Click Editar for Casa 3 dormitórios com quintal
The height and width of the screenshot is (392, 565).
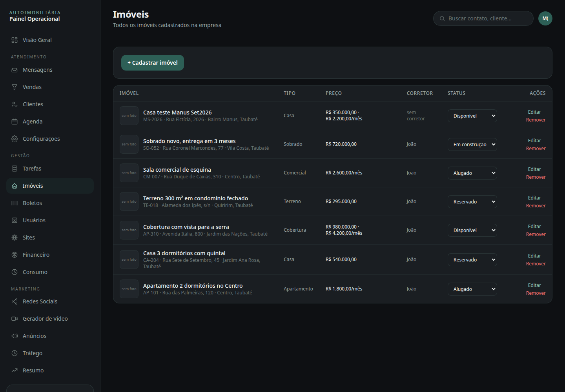(534, 256)
